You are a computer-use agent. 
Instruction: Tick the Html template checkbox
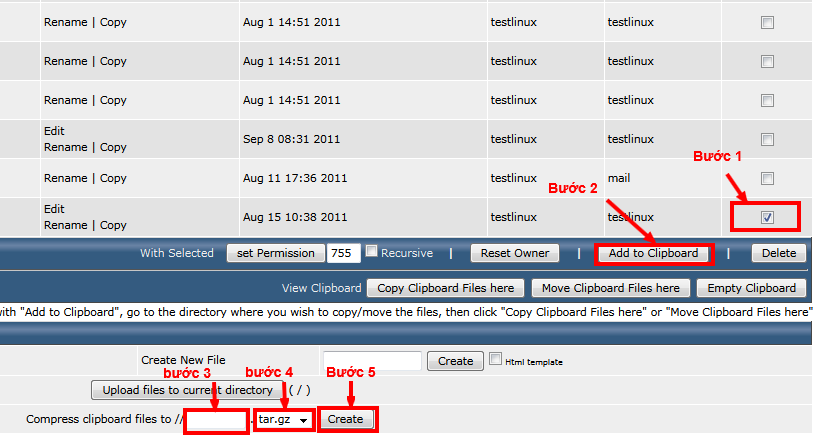(x=495, y=360)
